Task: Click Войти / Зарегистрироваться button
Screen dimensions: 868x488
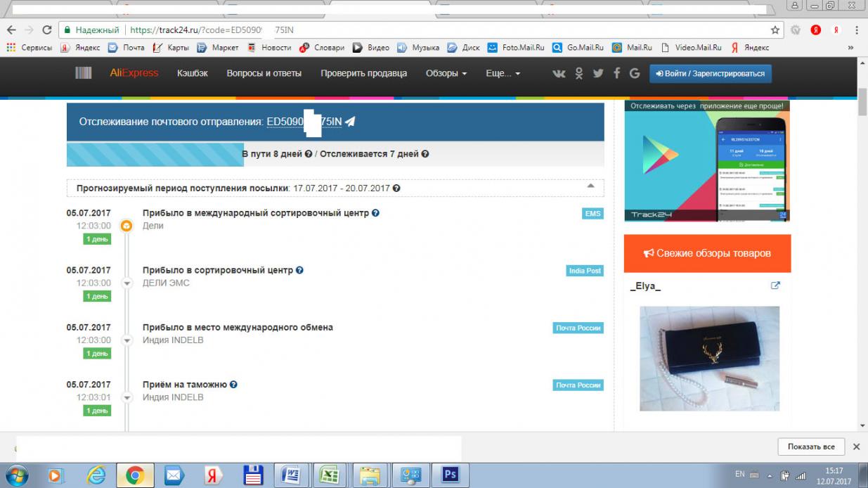Action: tap(710, 73)
